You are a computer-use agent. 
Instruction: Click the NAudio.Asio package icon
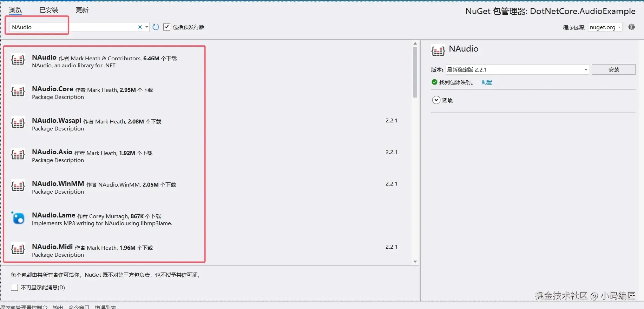click(18, 155)
